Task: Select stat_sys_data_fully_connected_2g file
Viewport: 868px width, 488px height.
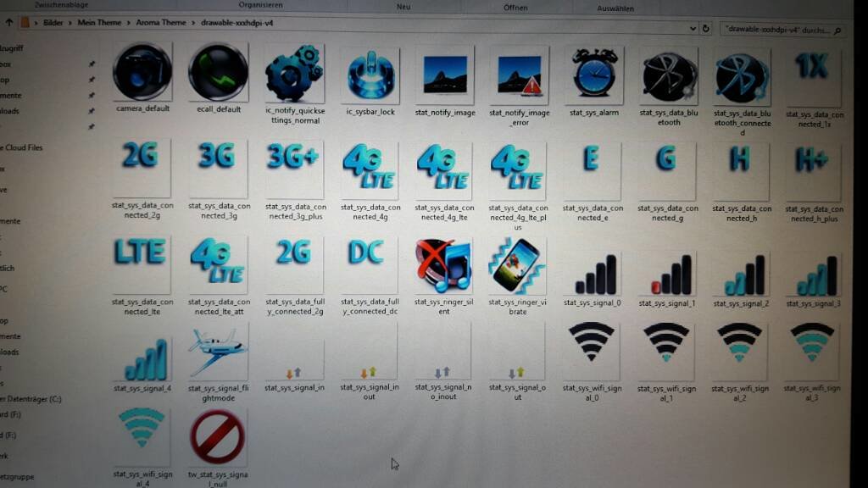Action: tap(294, 265)
